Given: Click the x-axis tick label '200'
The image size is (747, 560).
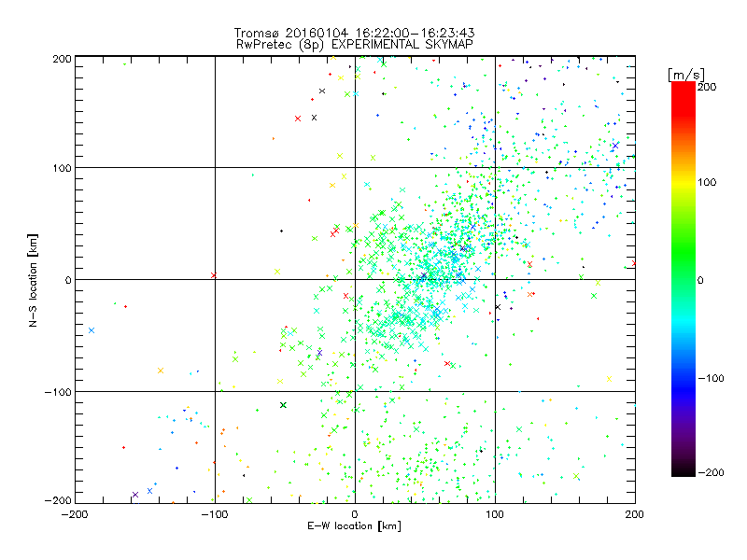Looking at the screenshot, I should [635, 514].
